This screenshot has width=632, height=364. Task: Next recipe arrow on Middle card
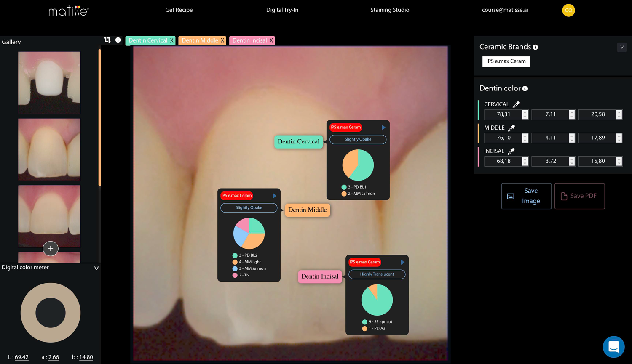pos(274,196)
